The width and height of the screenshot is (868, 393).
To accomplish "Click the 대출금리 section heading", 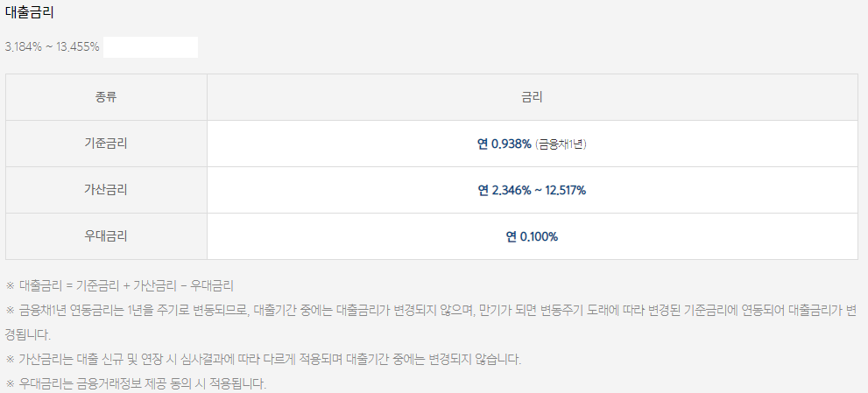I will pyautogui.click(x=29, y=13).
